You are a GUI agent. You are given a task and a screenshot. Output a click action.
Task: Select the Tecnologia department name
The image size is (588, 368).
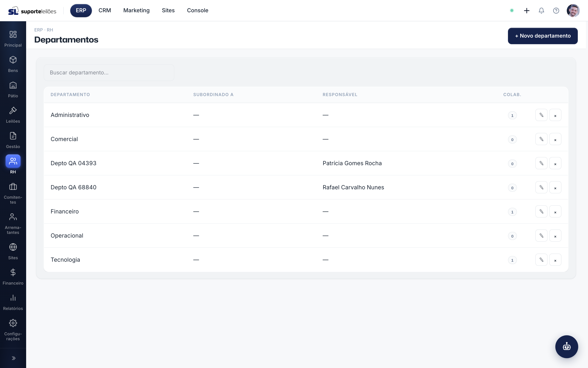pos(65,259)
